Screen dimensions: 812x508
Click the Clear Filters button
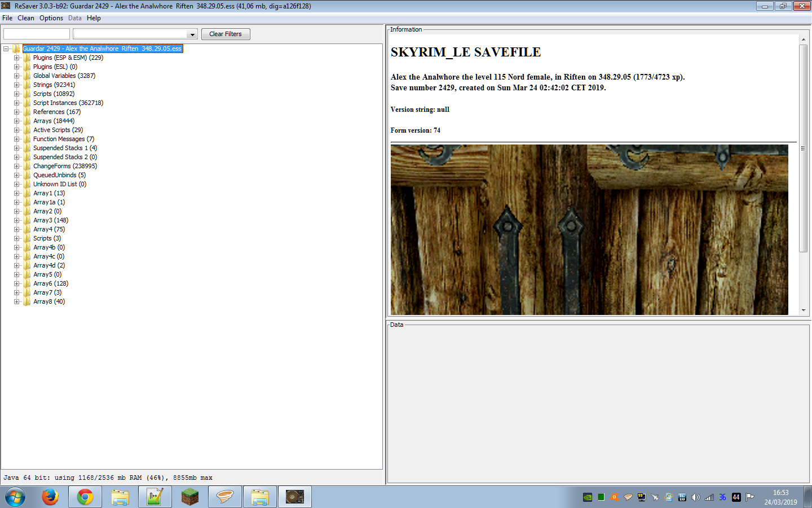(226, 34)
